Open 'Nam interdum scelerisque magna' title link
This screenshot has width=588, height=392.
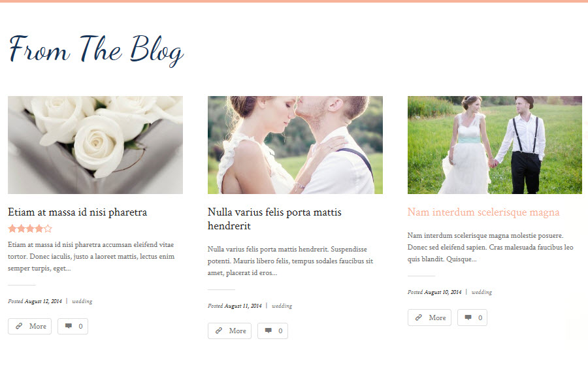tap(483, 212)
